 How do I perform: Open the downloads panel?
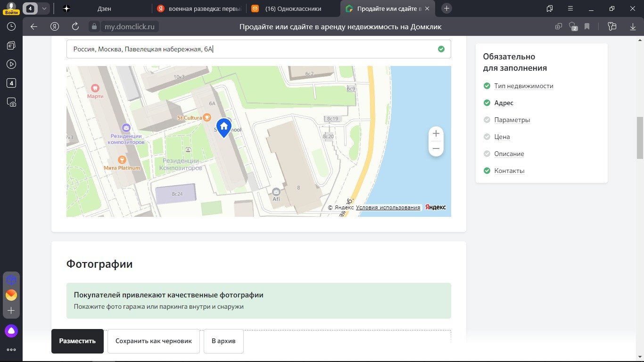click(x=633, y=26)
